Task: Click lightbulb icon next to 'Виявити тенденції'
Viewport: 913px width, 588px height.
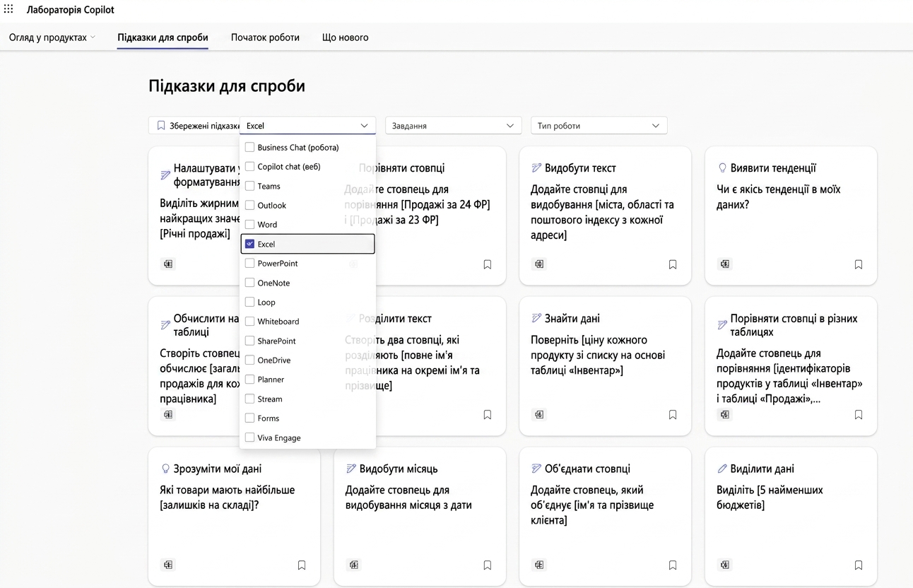Action: (x=722, y=168)
